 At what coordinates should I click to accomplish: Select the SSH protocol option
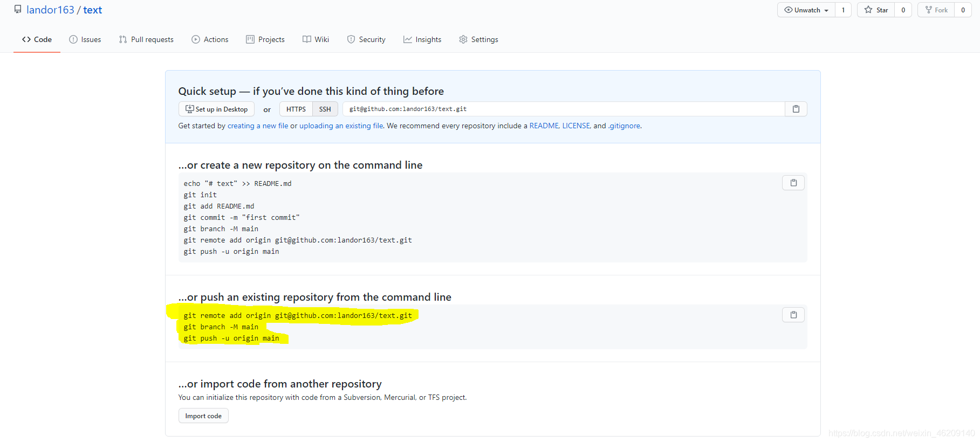tap(325, 109)
